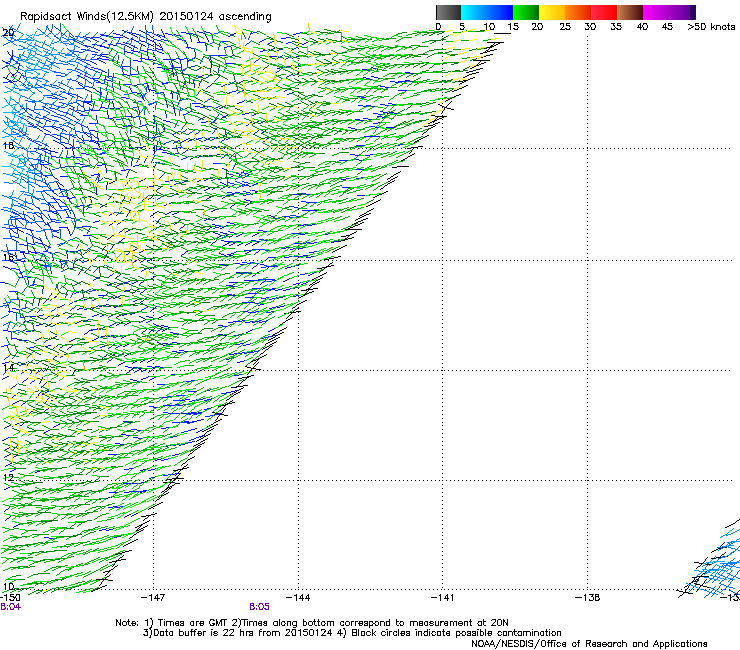Click the Rapidscat Winds title text
Image resolution: width=740 pixels, height=650 pixels.
pos(145,17)
